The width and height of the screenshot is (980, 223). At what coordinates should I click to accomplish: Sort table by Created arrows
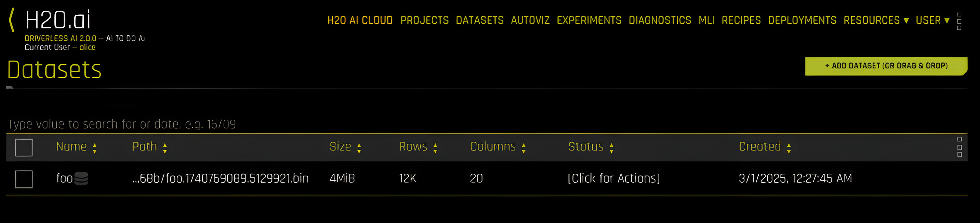[789, 148]
